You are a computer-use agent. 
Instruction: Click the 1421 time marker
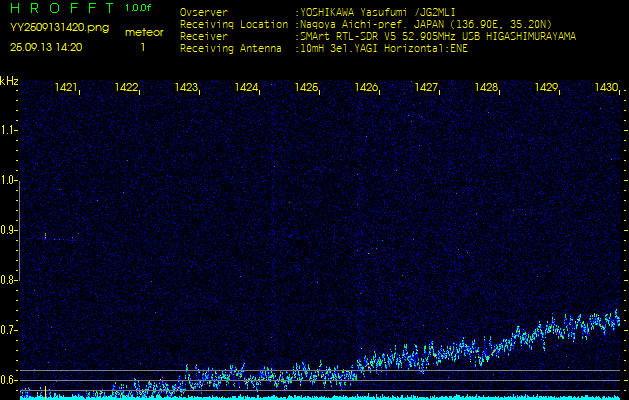coord(67,88)
